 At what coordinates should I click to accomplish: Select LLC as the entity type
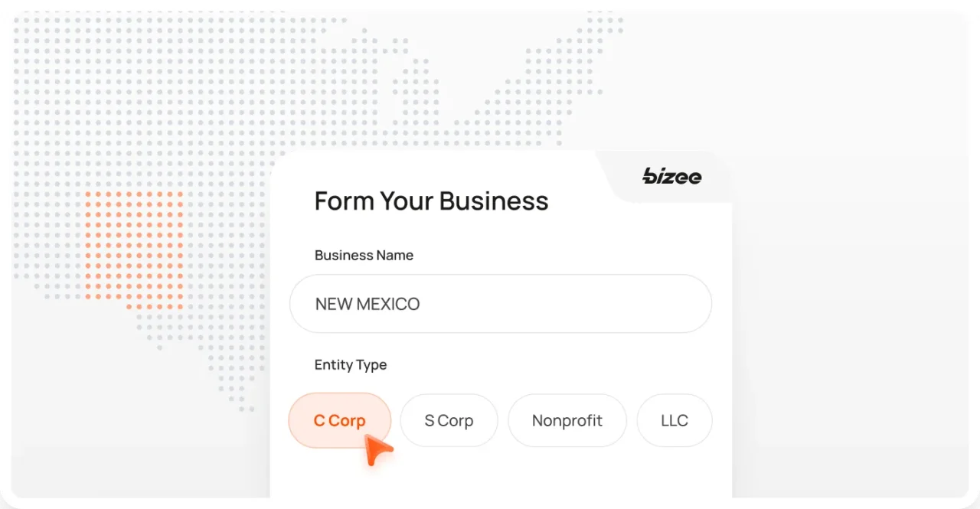(674, 420)
